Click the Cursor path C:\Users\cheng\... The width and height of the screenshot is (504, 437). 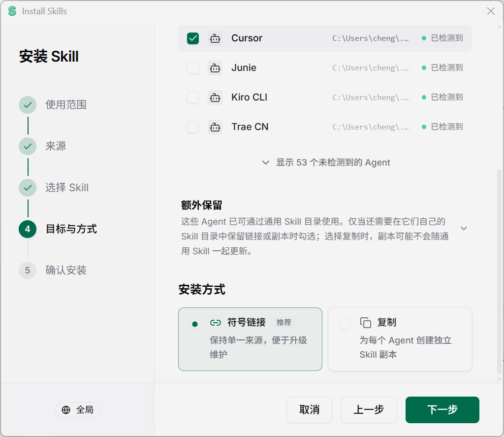click(371, 38)
